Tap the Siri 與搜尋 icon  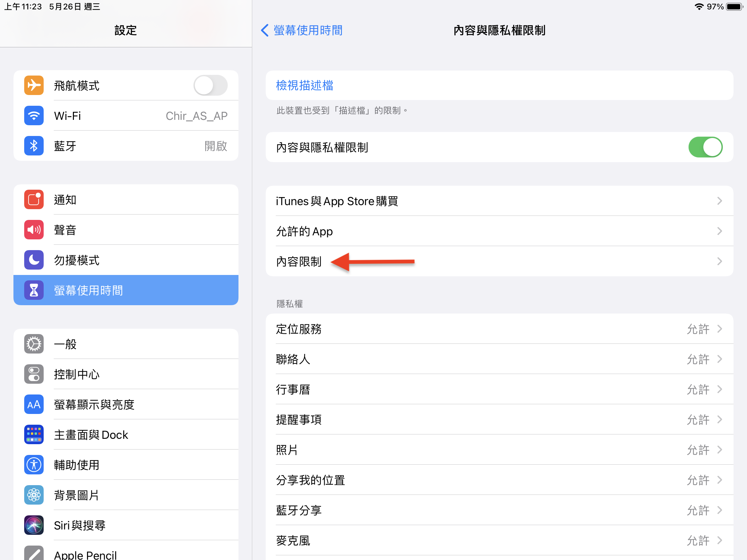pos(34,525)
